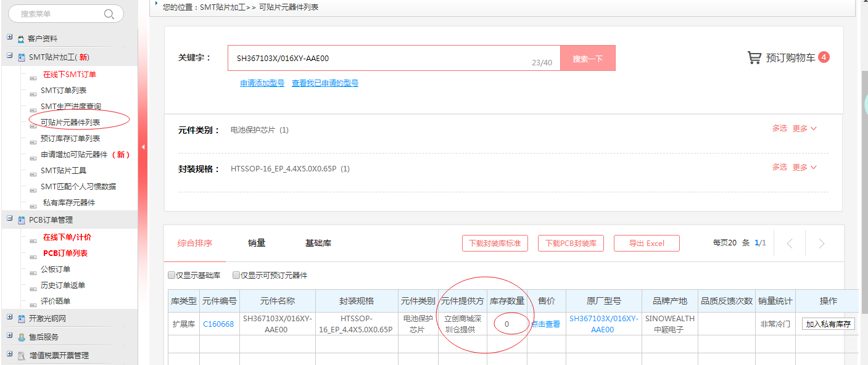Collapse the sidebar with the red arrow handle
The height and width of the screenshot is (365, 868).
coord(143,147)
